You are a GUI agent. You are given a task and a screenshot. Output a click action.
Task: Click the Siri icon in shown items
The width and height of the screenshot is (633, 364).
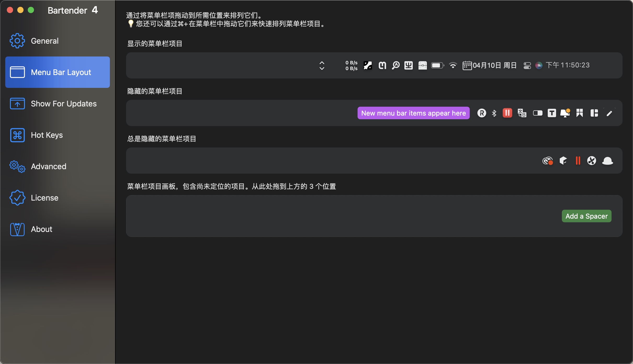[539, 65]
